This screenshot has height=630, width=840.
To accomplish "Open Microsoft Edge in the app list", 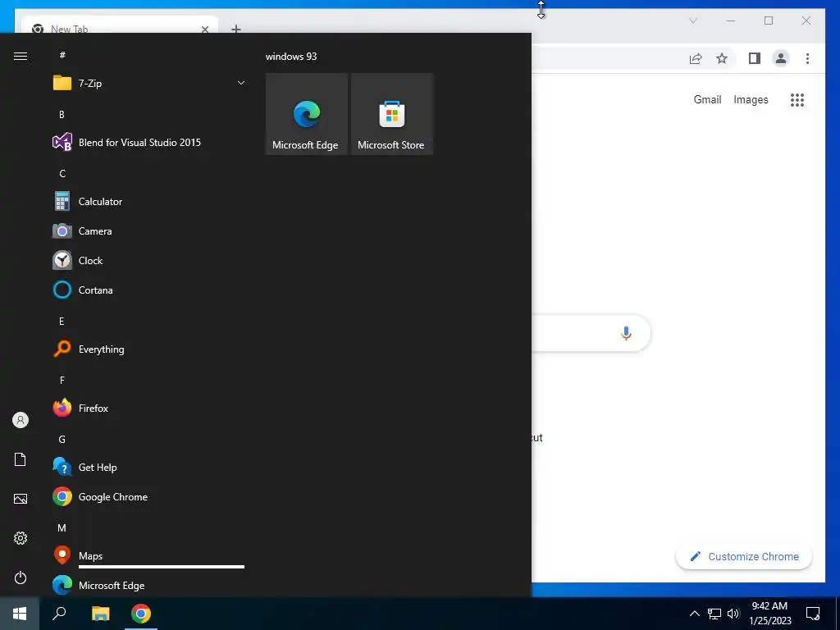I will pos(149,585).
